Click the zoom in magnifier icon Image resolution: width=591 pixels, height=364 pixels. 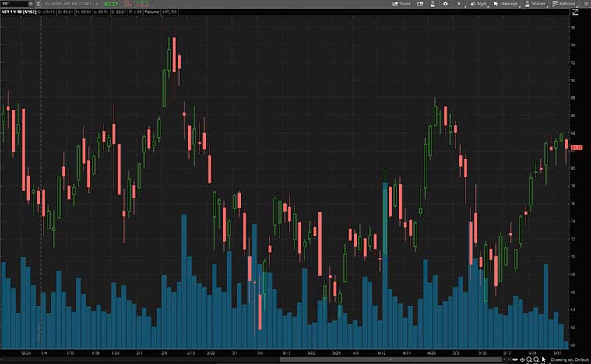(529, 359)
